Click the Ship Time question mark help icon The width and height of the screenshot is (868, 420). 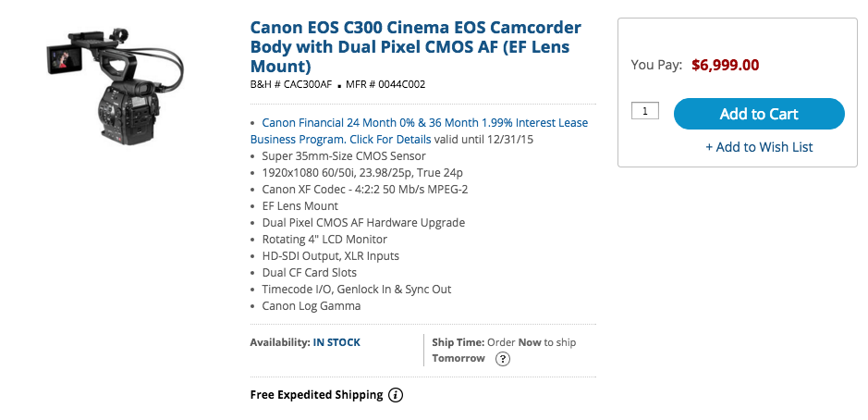pyautogui.click(x=502, y=359)
